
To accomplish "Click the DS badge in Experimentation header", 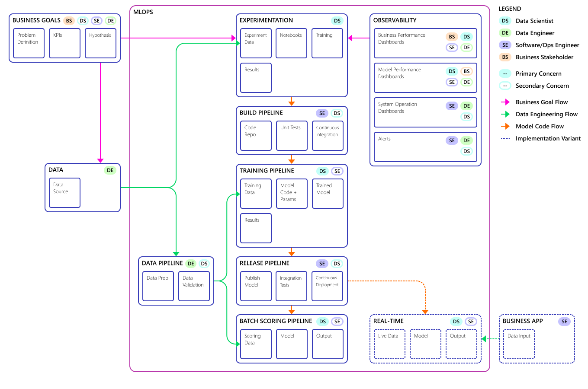I will point(337,21).
